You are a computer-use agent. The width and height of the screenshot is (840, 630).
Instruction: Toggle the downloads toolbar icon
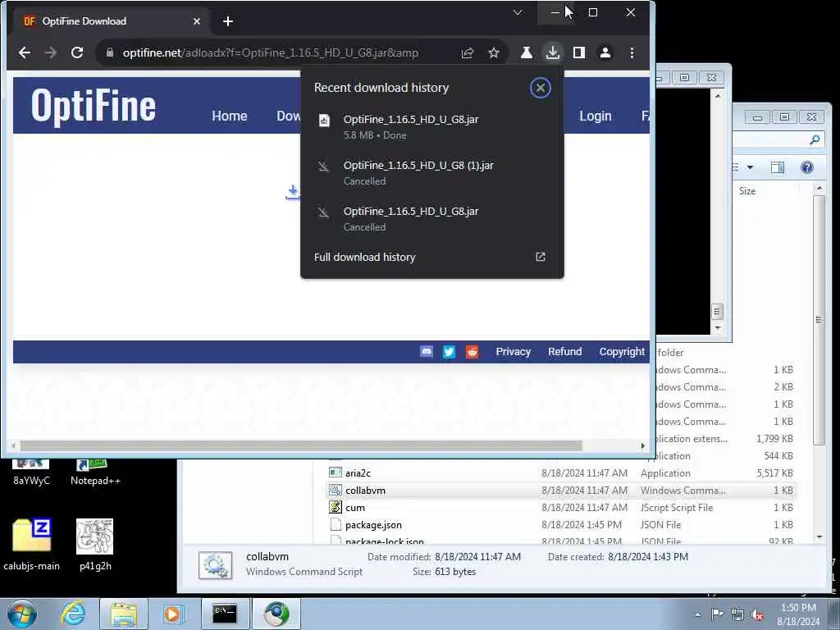(x=552, y=52)
